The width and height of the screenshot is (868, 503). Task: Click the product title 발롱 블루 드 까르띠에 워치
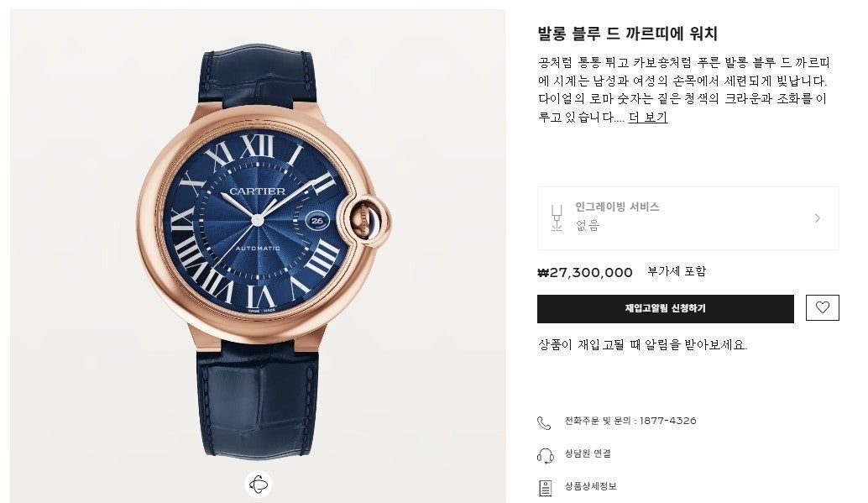pyautogui.click(x=627, y=34)
